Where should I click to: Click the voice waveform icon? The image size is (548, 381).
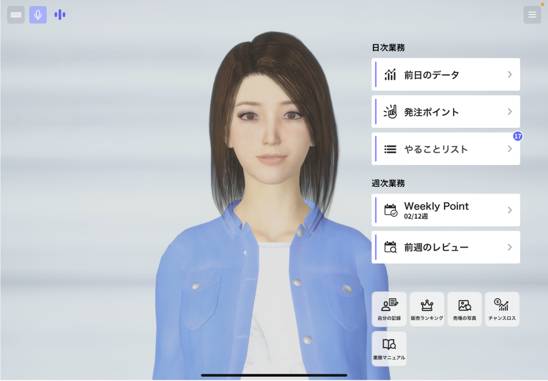60,15
